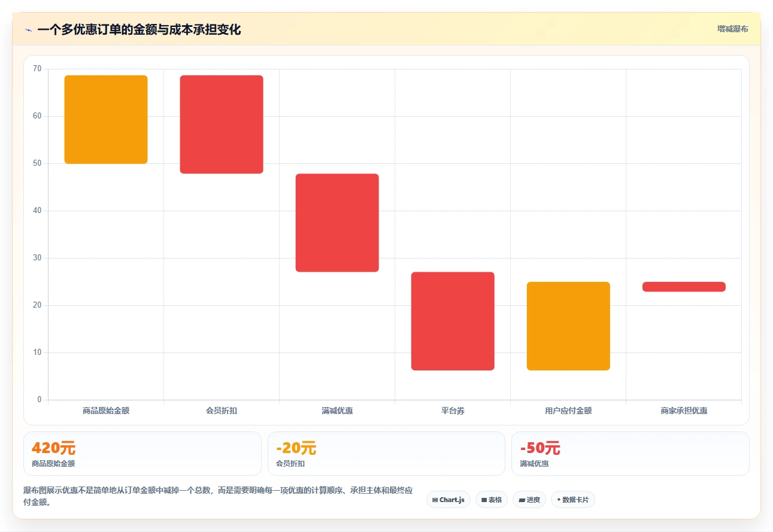This screenshot has width=773, height=532.
Task: Click the orange 用户应付金额 waterfall bar
Action: pyautogui.click(x=568, y=326)
